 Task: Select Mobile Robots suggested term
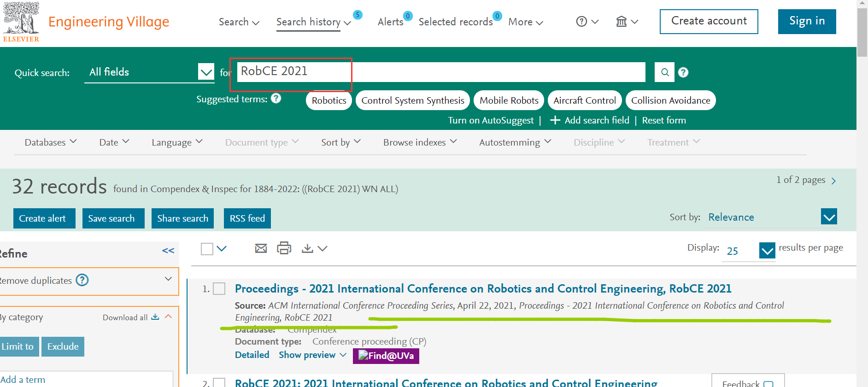(x=509, y=100)
